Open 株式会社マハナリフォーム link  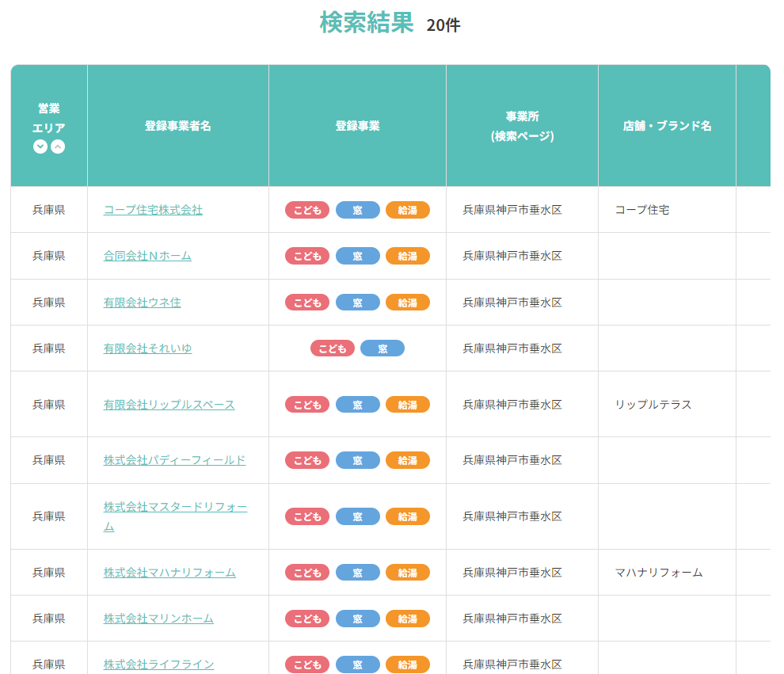pos(169,573)
